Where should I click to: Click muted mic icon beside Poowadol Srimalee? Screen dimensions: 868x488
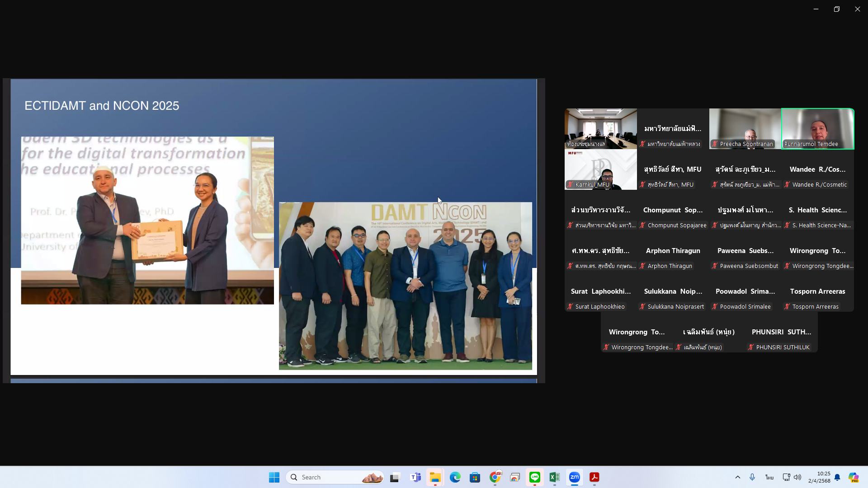[x=715, y=307]
